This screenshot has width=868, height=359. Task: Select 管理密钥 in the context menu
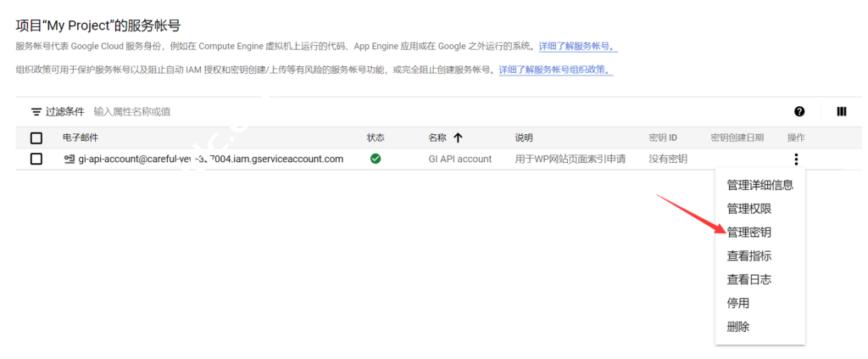pyautogui.click(x=749, y=233)
